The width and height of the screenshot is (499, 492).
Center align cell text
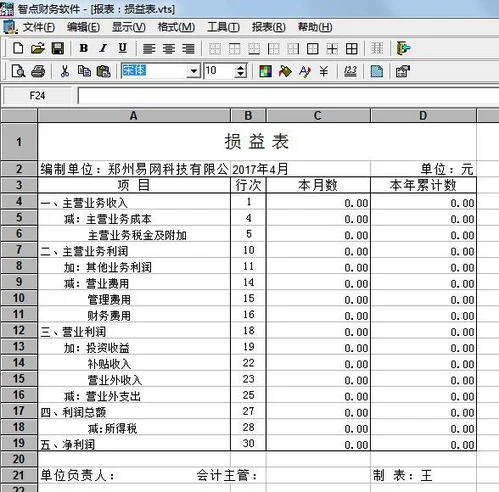tap(169, 49)
